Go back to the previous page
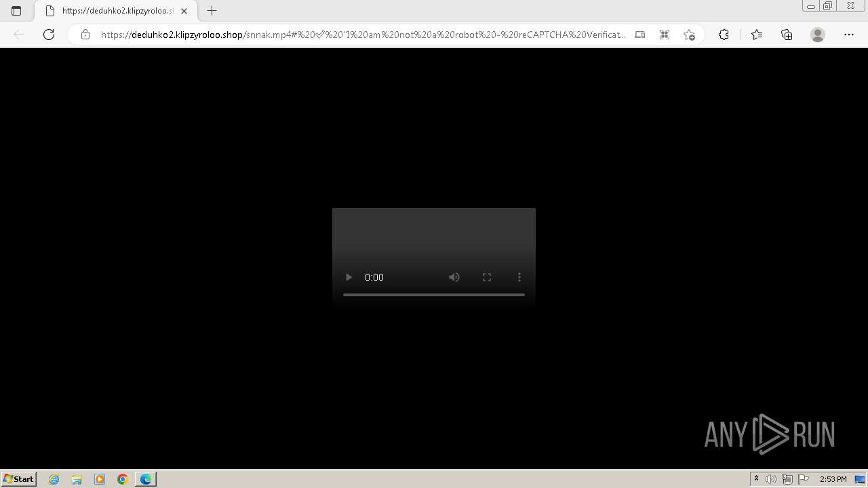Viewport: 868px width, 488px height. point(19,35)
